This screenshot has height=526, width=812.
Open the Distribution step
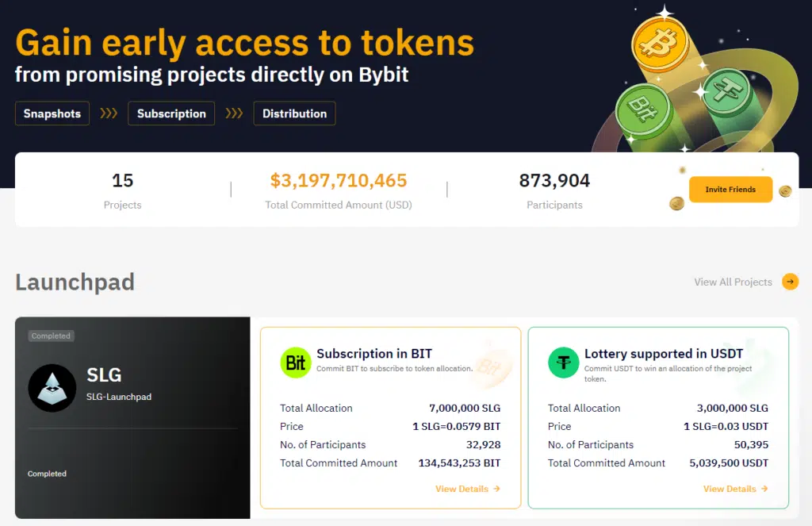tap(294, 113)
